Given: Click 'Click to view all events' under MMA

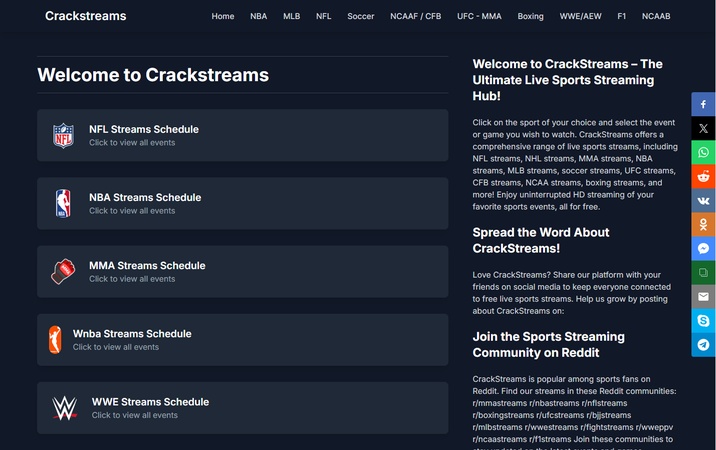Looking at the screenshot, I should click(132, 279).
